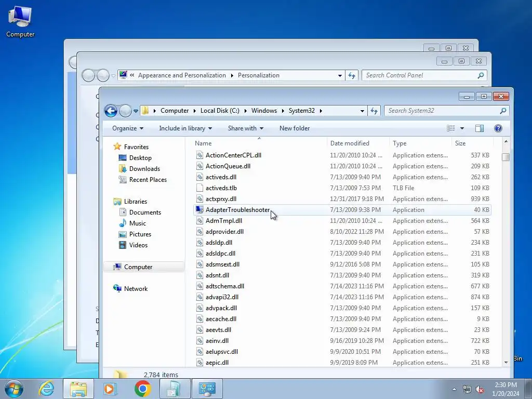The image size is (532, 399).
Task: Select the activeds.tlb file icon
Action: point(200,188)
